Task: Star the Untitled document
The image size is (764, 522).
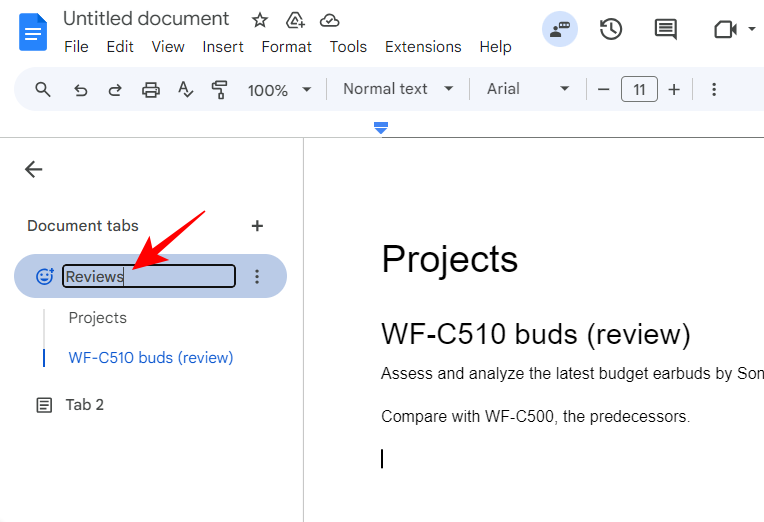Action: [260, 20]
